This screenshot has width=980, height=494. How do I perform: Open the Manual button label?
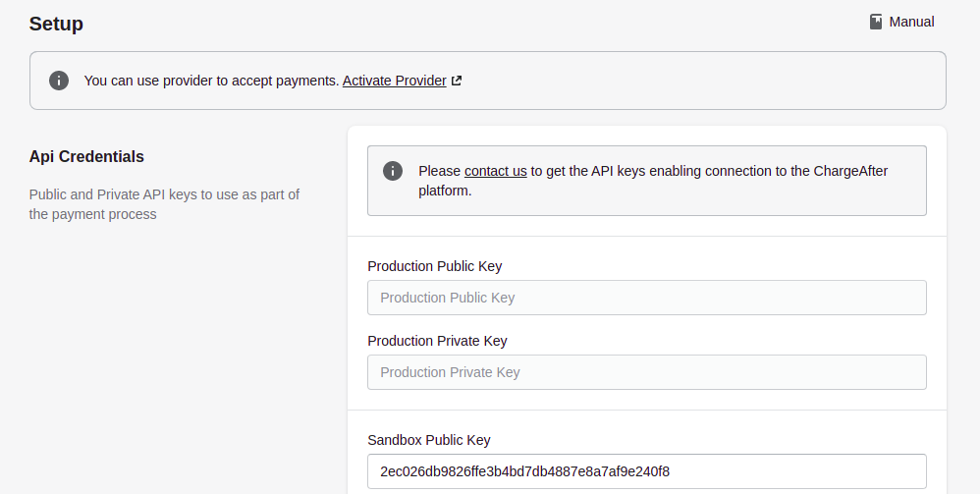(911, 22)
